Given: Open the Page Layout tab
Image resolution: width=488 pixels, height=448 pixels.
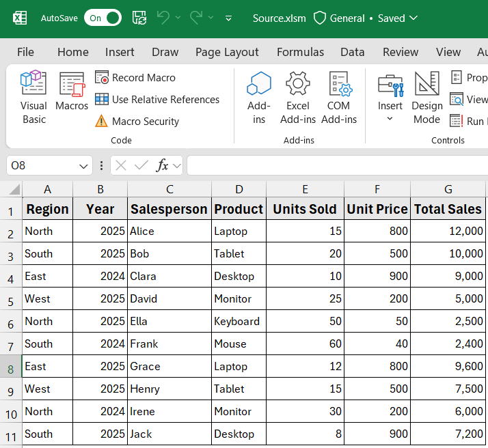Looking at the screenshot, I should pos(227,52).
